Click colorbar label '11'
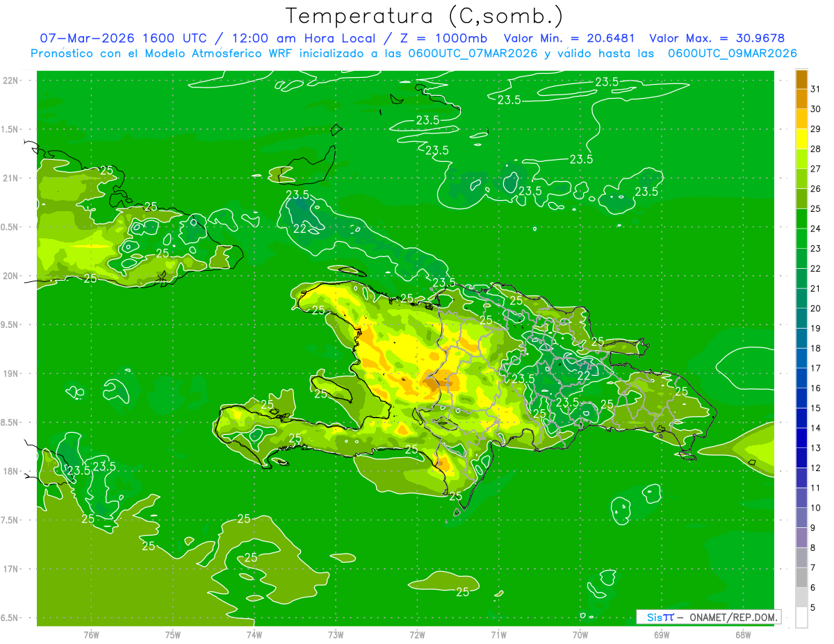The image size is (834, 644). pos(816,488)
